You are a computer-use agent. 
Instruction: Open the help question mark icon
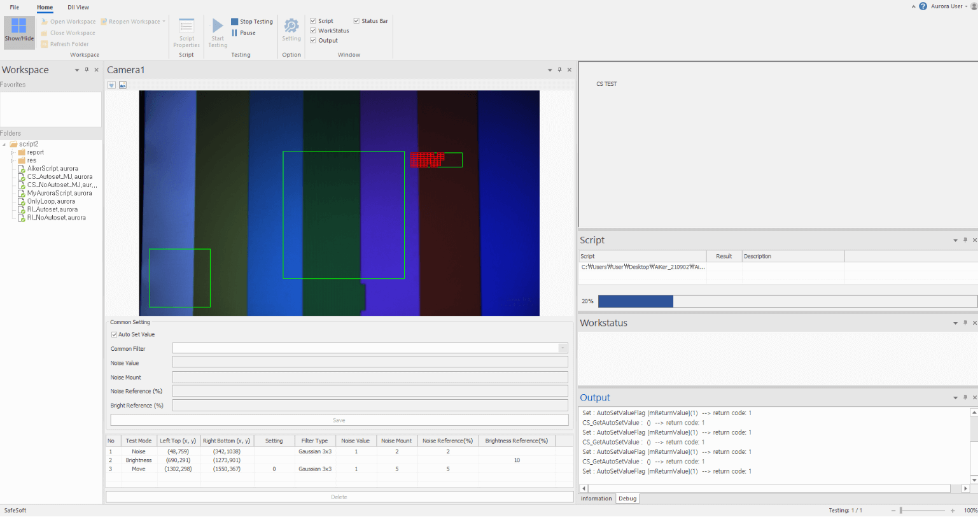pos(923,6)
